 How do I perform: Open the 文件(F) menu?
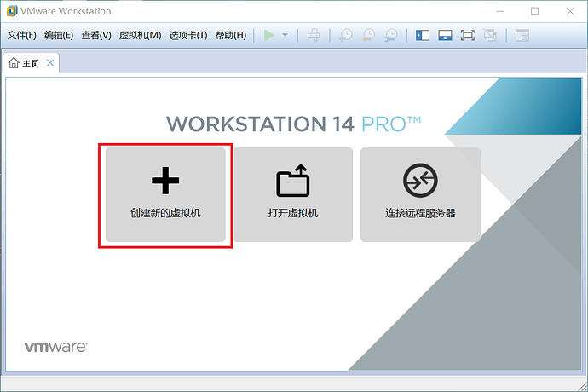pyautogui.click(x=22, y=35)
